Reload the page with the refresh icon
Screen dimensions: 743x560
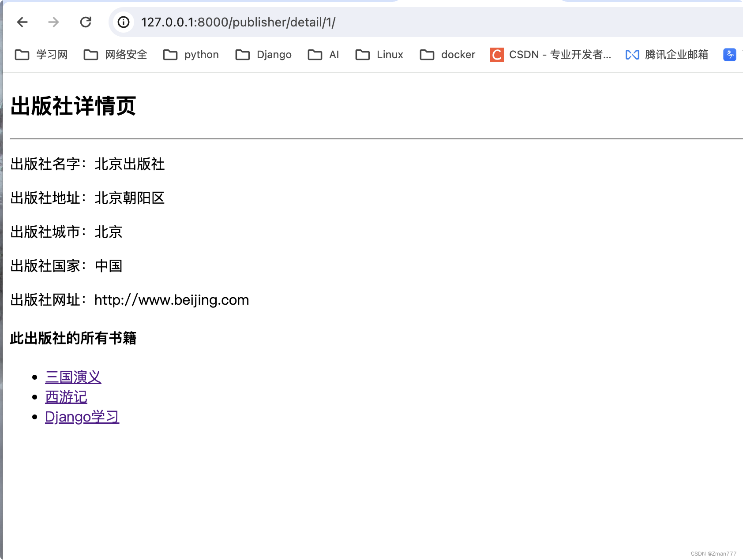(86, 22)
